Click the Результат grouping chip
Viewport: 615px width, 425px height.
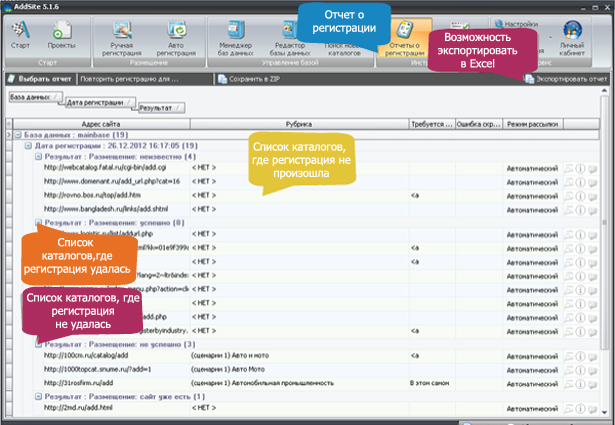click(162, 108)
